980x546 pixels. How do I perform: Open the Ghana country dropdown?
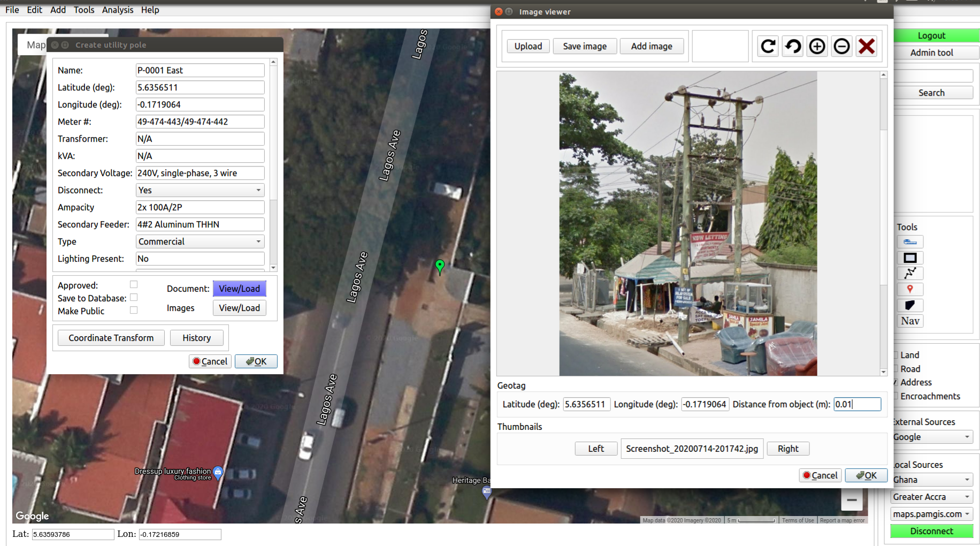pos(931,480)
